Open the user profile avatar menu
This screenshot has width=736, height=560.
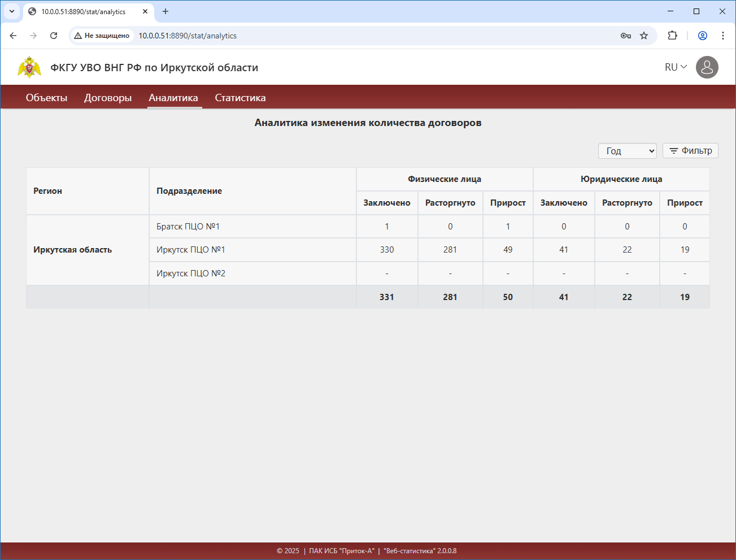tap(707, 67)
